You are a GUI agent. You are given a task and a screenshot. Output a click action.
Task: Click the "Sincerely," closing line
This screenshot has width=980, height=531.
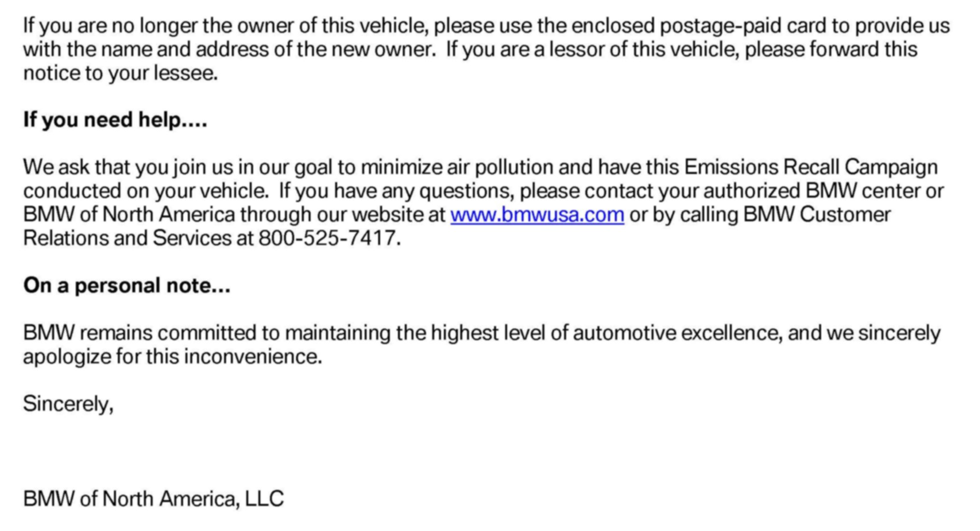coord(68,404)
